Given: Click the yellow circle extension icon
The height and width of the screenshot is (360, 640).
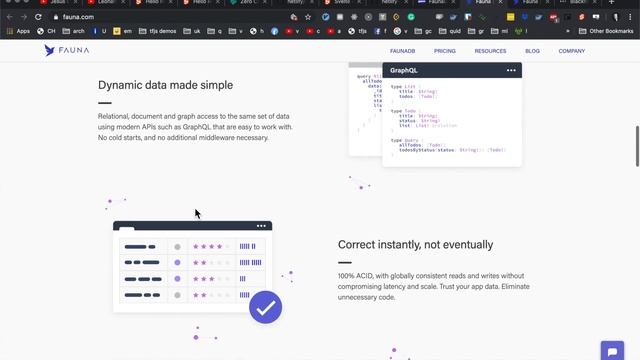Looking at the screenshot, I should 396,17.
